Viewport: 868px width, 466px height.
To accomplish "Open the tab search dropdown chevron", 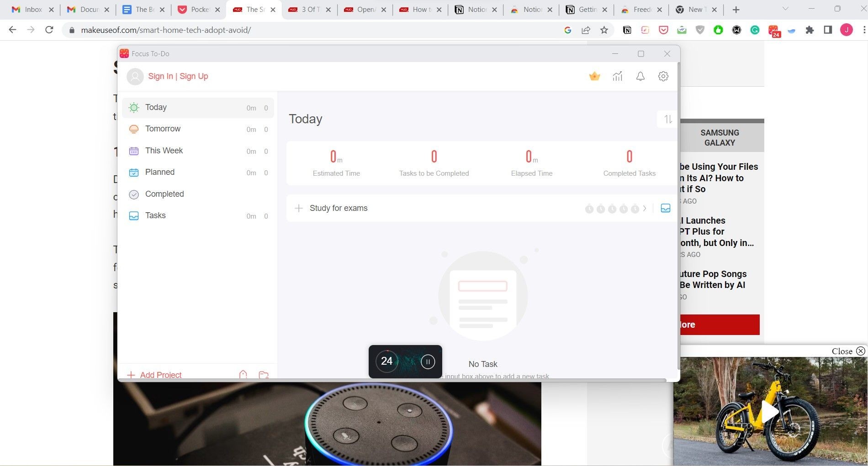I will coord(785,9).
